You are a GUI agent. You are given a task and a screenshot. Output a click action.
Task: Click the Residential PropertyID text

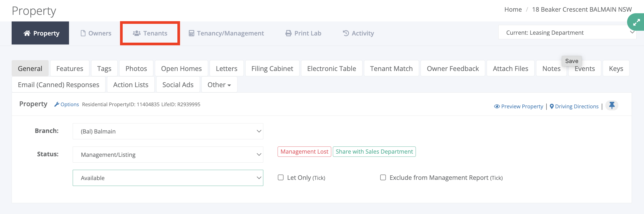point(121,104)
